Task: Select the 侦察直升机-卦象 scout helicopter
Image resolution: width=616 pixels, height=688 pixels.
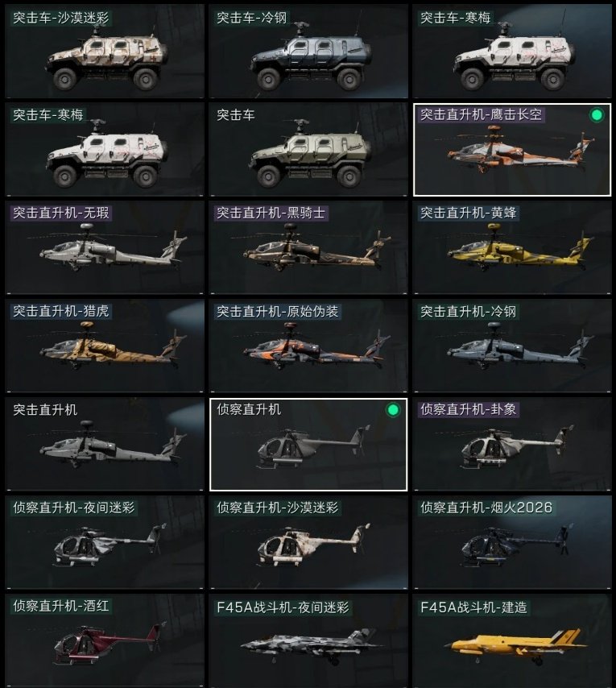Action: 512,444
